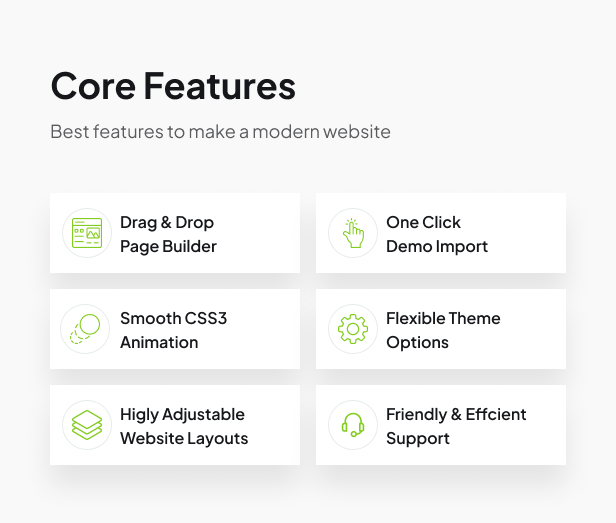Select the One Click Demo Import text
Viewport: 616px width, 523px height.
[x=437, y=234]
